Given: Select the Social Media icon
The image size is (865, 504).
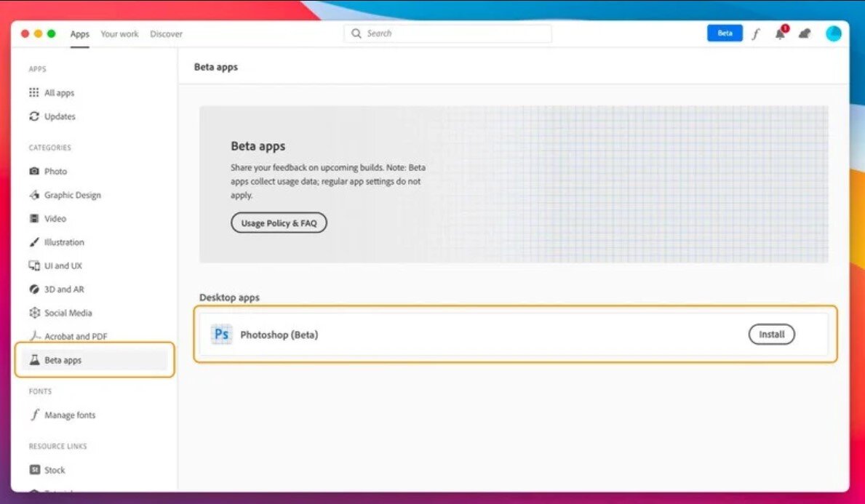Looking at the screenshot, I should [34, 313].
